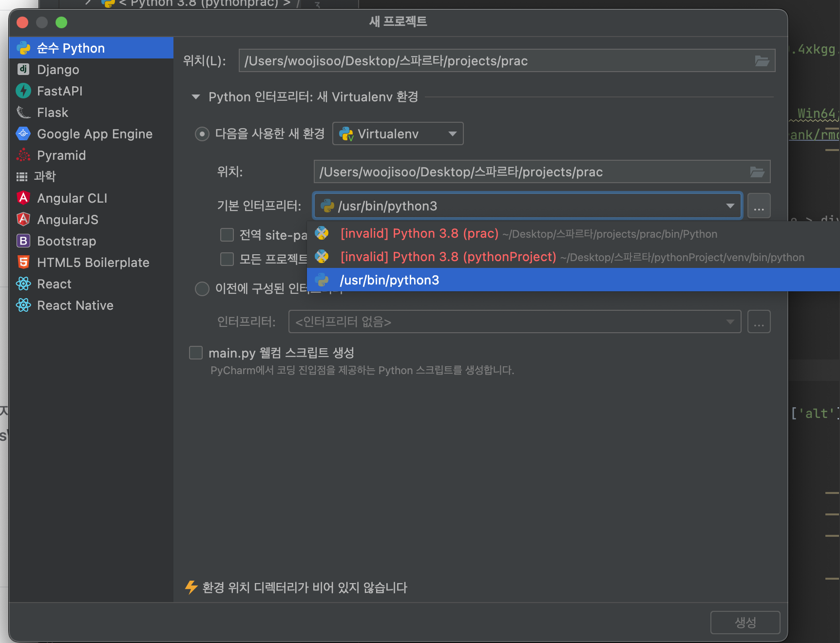Viewport: 840px width, 643px height.
Task: Click the Virtualenv Python icon in combo box
Action: [346, 134]
